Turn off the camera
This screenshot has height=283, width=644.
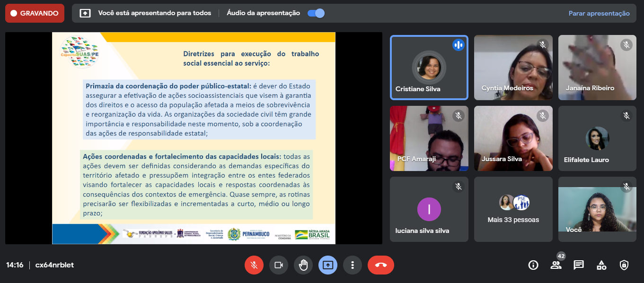coord(279,265)
